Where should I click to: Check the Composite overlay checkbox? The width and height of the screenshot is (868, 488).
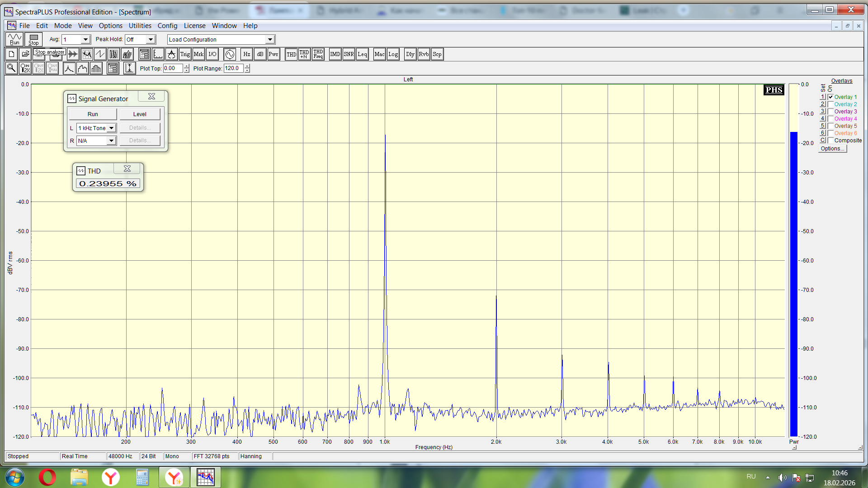click(x=831, y=141)
